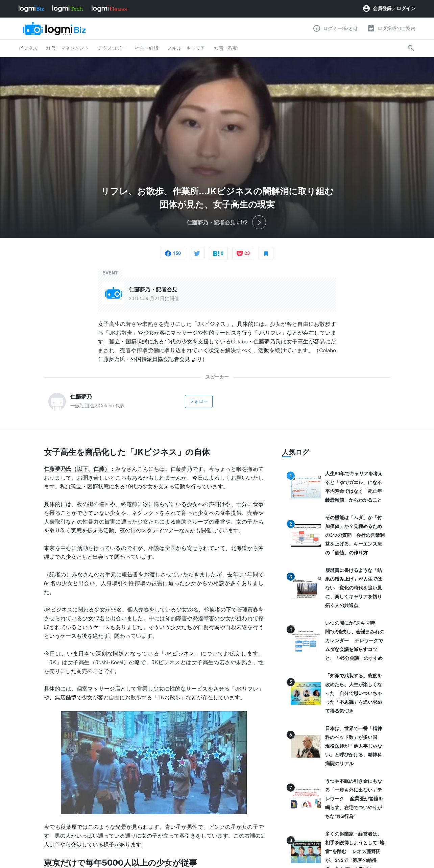Open article 「知識で武装する」態度を改めたら
Viewport: 434px width, 868px height.
pyautogui.click(x=354, y=693)
